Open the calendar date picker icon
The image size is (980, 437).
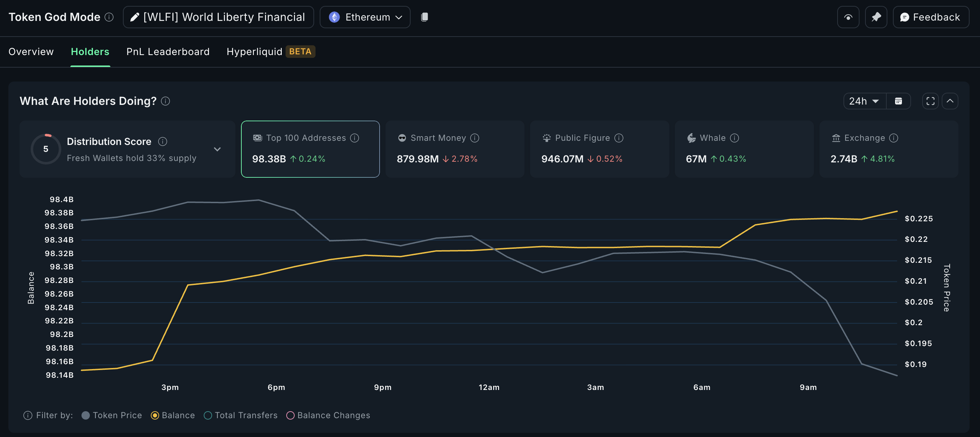point(898,101)
